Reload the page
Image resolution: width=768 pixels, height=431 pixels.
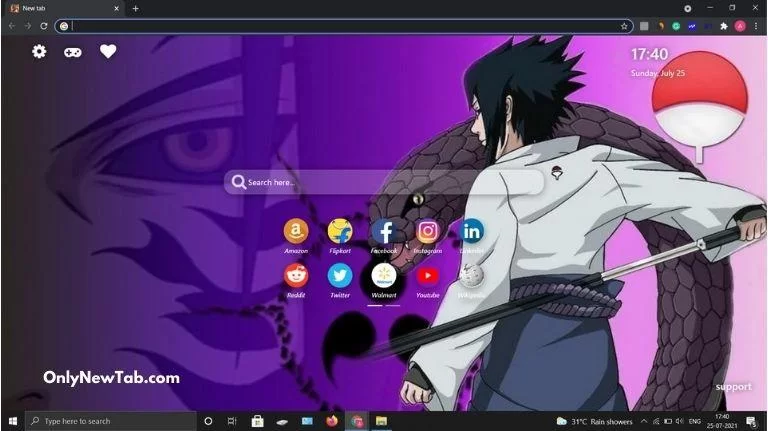pos(44,26)
